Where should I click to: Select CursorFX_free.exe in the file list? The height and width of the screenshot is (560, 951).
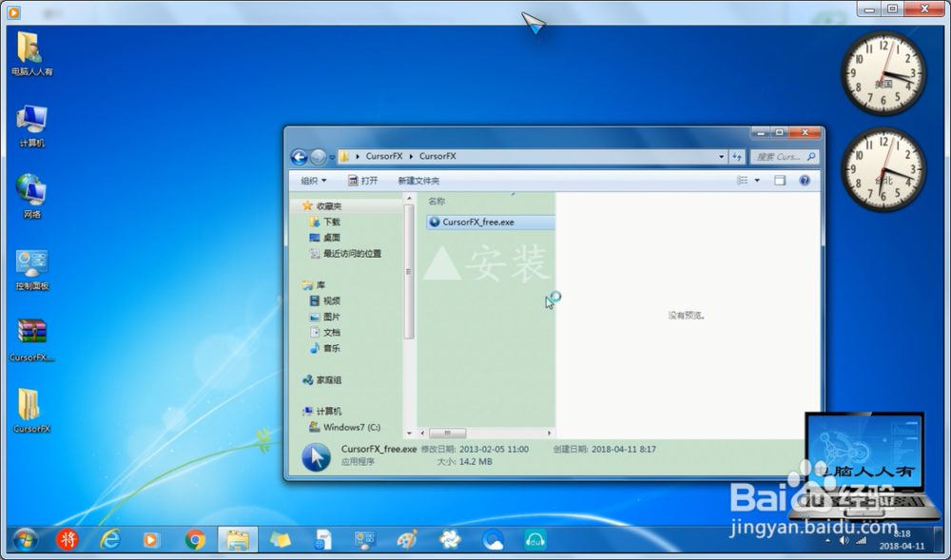[x=490, y=222]
